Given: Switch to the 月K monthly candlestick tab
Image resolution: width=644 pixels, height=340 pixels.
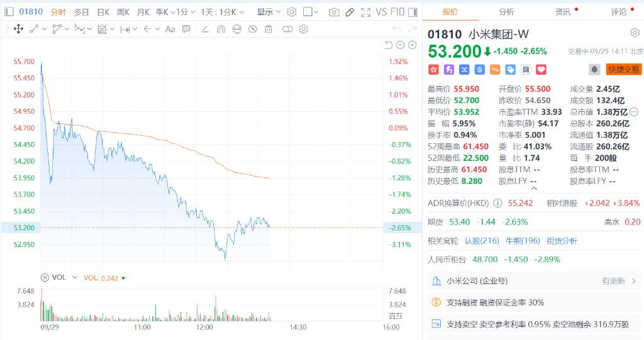Looking at the screenshot, I should point(143,13).
